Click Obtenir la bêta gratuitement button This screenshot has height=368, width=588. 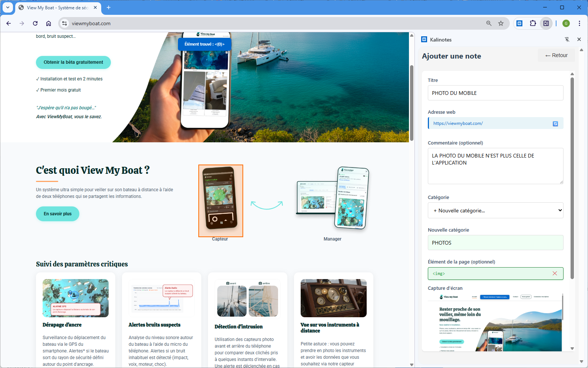(x=73, y=62)
